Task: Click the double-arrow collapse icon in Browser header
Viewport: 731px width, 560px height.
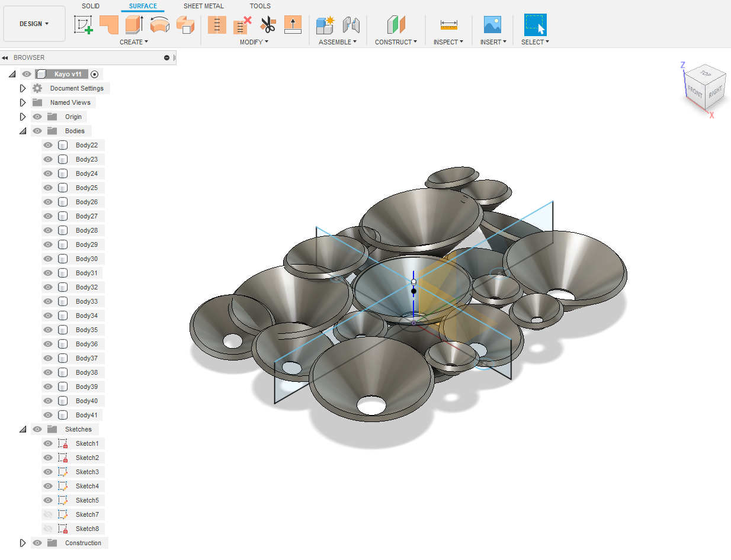Action: (x=5, y=58)
